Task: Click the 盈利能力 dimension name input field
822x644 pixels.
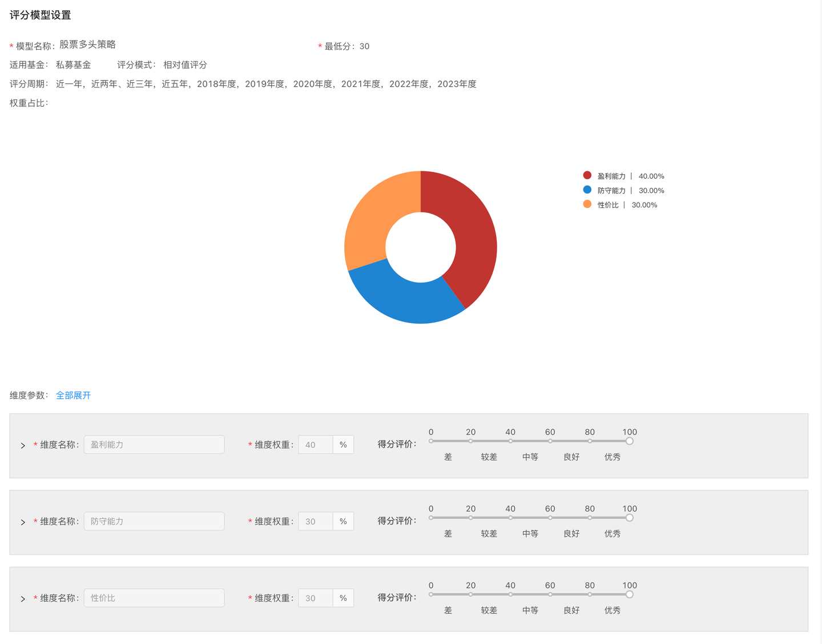Action: pyautogui.click(x=154, y=444)
